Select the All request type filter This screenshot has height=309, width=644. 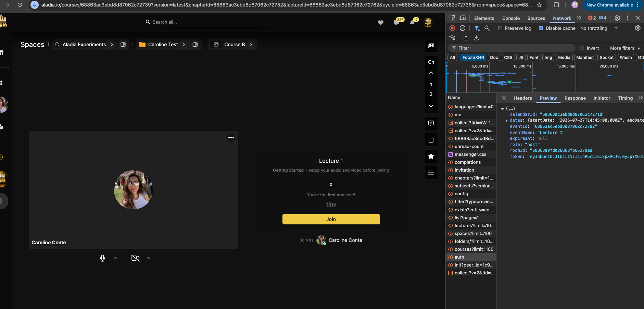point(452,58)
